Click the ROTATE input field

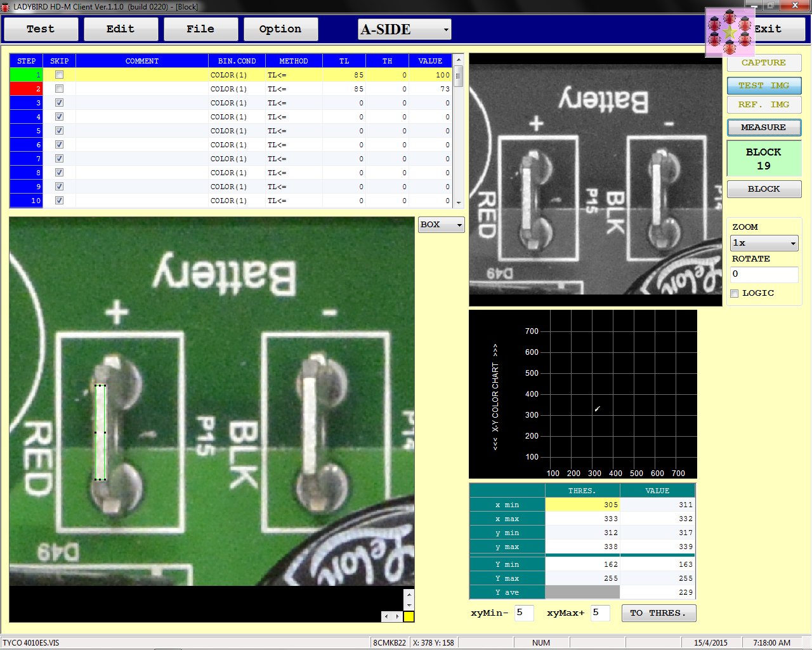764,274
